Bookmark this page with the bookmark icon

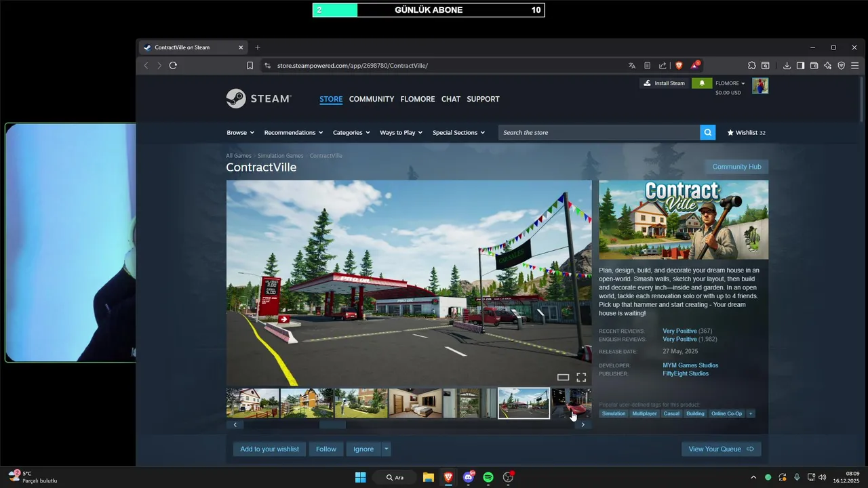pos(250,66)
